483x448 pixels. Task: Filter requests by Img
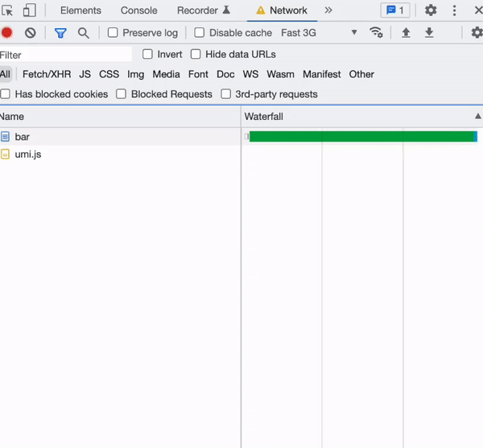pyautogui.click(x=136, y=74)
